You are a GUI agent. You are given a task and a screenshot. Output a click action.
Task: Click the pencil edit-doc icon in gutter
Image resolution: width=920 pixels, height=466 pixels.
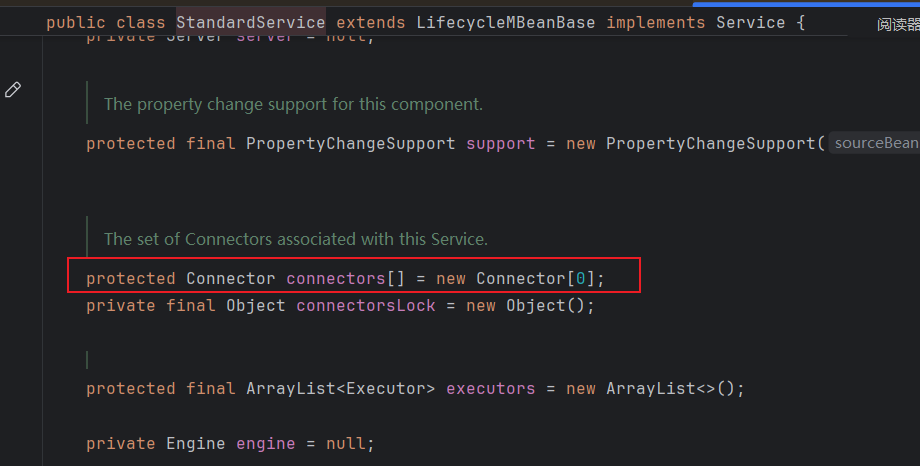[x=13, y=90]
